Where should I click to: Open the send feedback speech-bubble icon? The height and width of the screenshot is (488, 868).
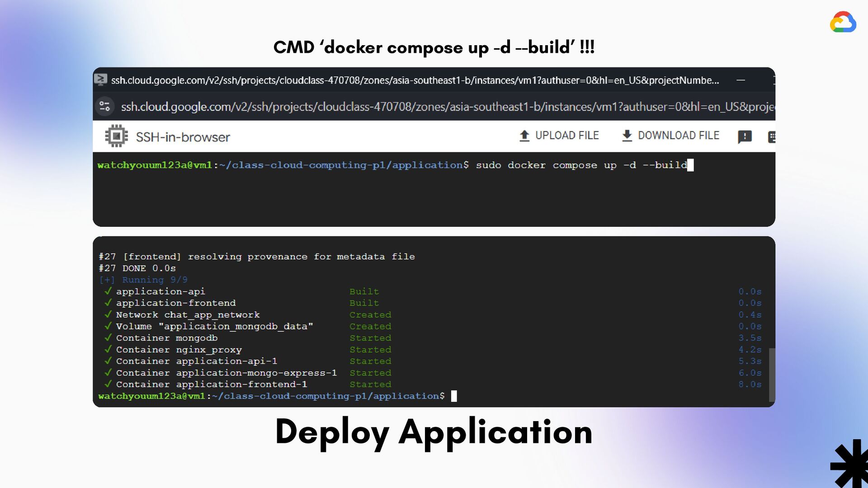tap(745, 136)
